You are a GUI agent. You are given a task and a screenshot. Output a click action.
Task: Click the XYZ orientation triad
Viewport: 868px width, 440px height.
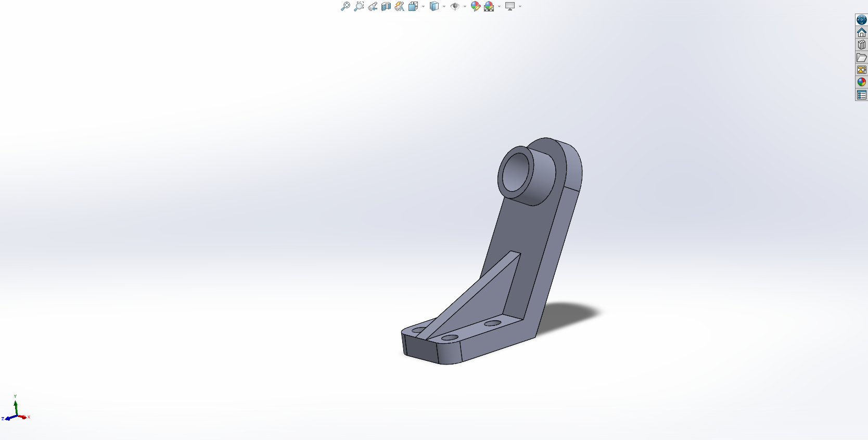point(16,409)
